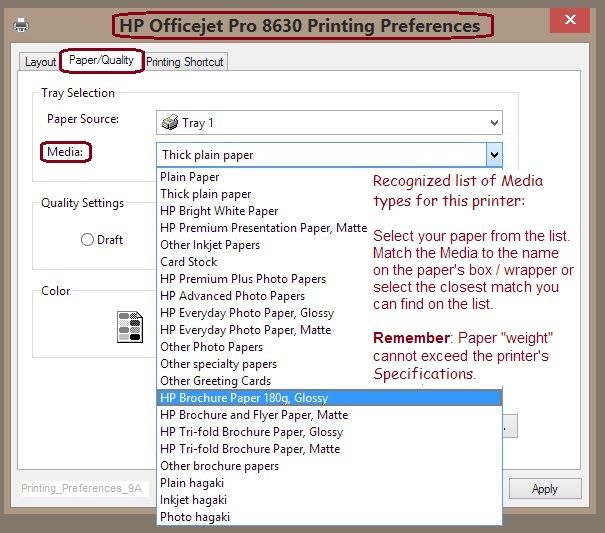Click the printer icon in title bar
This screenshot has height=533, width=605.
[21, 25]
